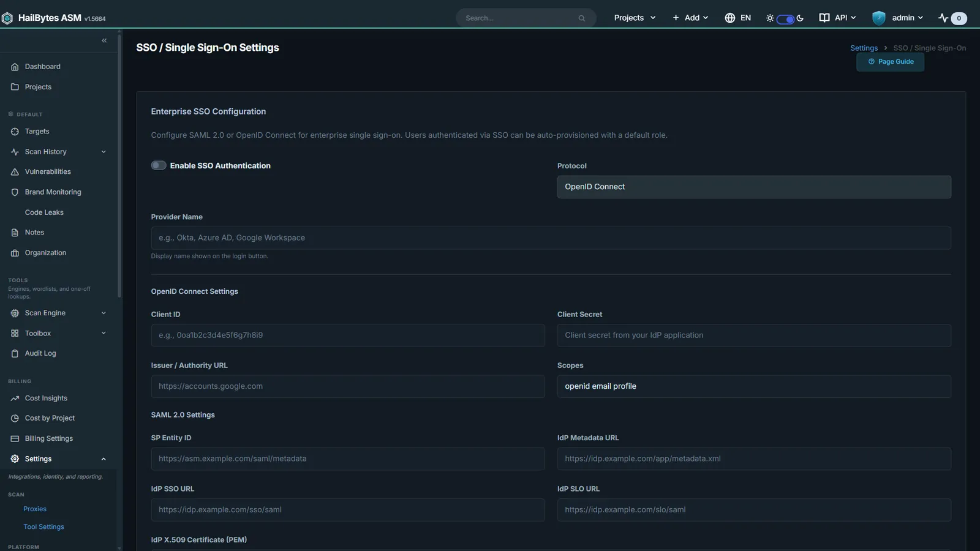Click the Scan History pulse icon
Viewport: 980px width, 551px height.
[x=15, y=152]
